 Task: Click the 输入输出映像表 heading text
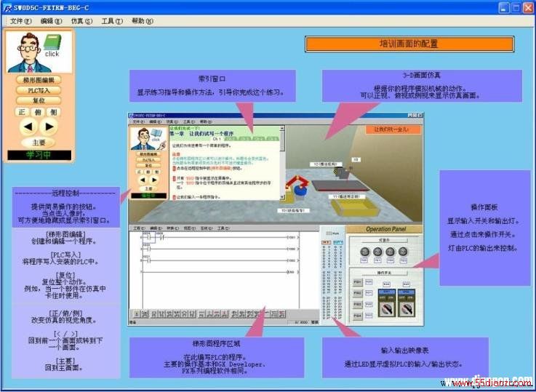pyautogui.click(x=405, y=351)
